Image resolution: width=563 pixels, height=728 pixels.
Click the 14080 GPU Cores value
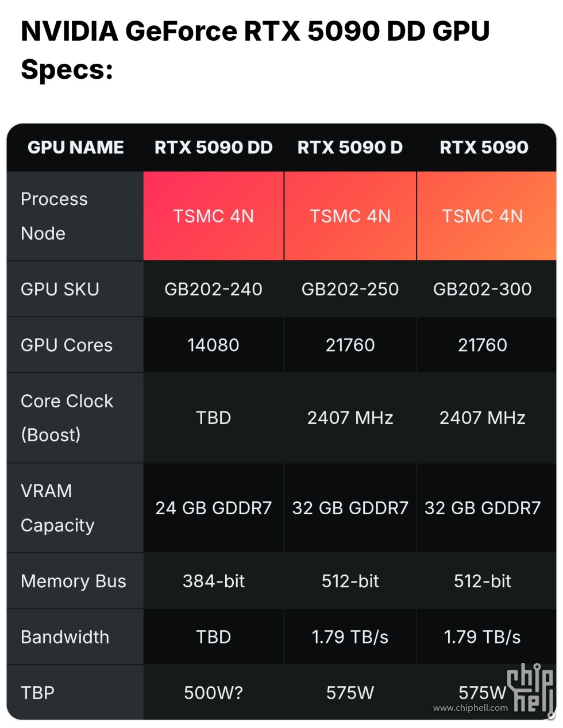[214, 345]
